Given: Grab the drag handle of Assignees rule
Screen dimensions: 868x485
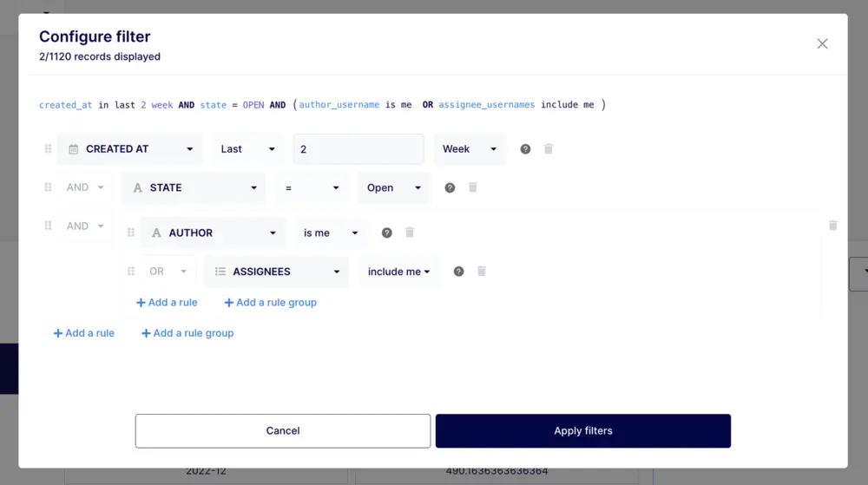Looking at the screenshot, I should (131, 272).
